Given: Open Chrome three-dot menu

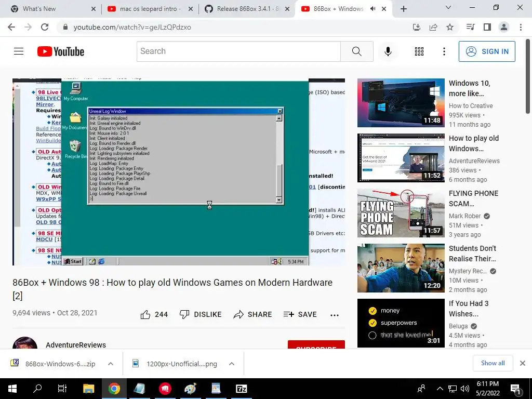Looking at the screenshot, I should pyautogui.click(x=521, y=27).
